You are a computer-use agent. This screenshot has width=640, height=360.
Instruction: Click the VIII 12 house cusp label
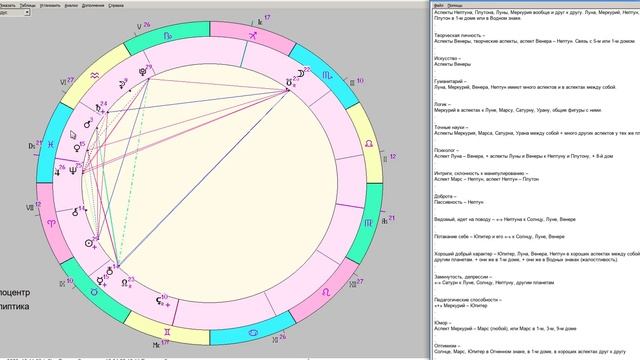(x=33, y=207)
